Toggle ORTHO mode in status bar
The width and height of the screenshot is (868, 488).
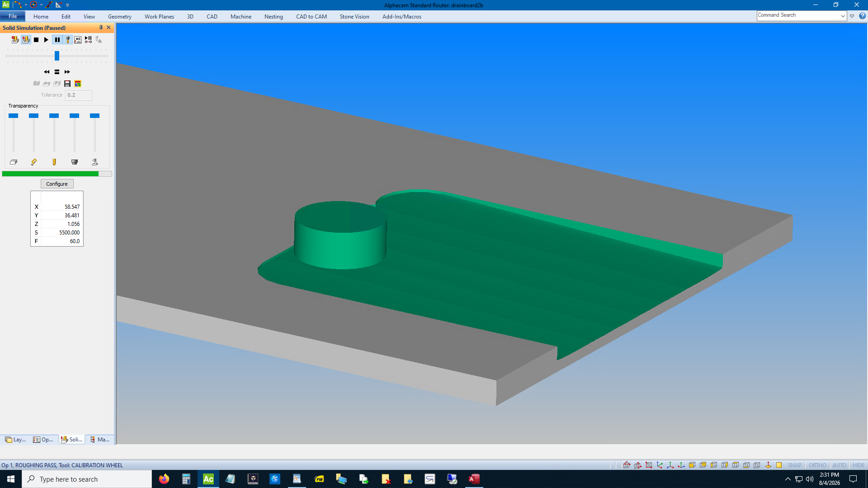(x=817, y=465)
